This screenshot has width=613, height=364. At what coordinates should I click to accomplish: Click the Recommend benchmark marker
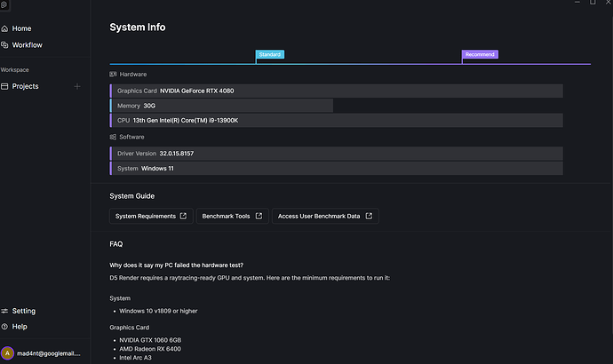click(x=480, y=54)
